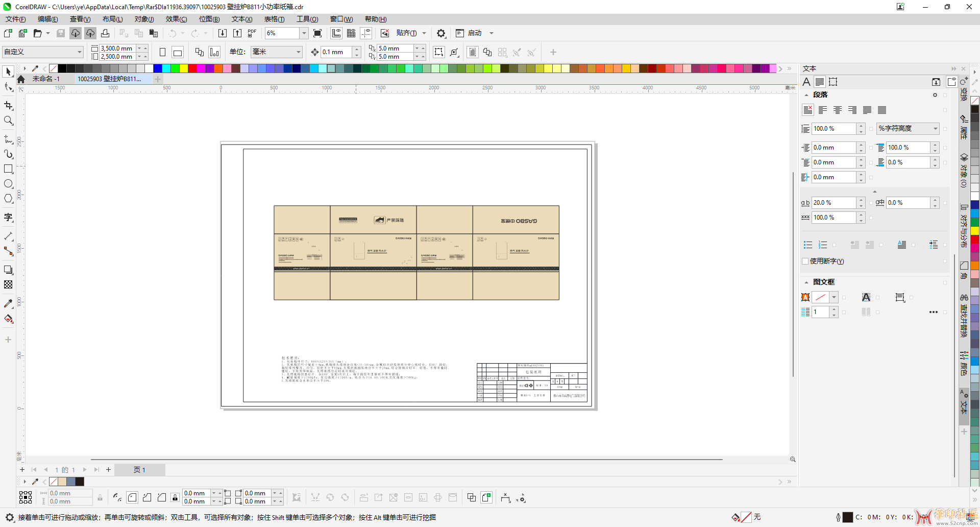Open the 毫米 units dropdown
The height and width of the screenshot is (527, 980).
tap(299, 52)
